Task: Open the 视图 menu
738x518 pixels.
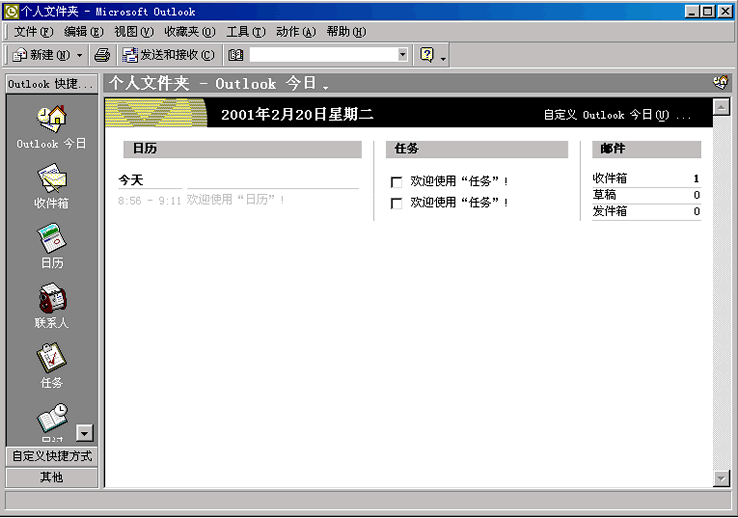Action: click(x=134, y=32)
